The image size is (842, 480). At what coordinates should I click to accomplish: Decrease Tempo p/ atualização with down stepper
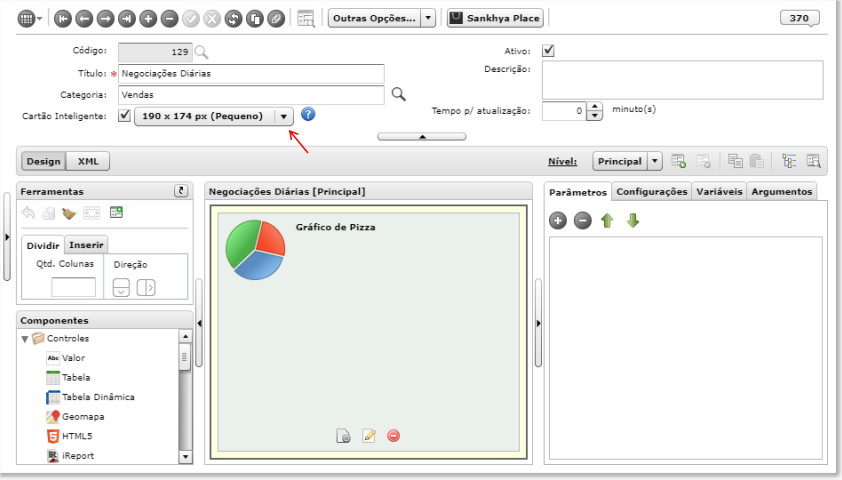594,115
